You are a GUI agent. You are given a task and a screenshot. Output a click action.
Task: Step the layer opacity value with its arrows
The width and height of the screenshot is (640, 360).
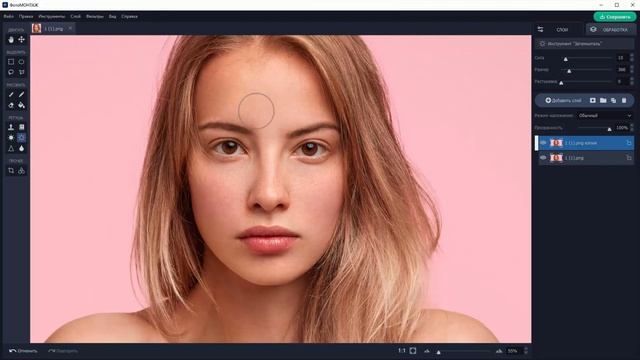(632, 128)
